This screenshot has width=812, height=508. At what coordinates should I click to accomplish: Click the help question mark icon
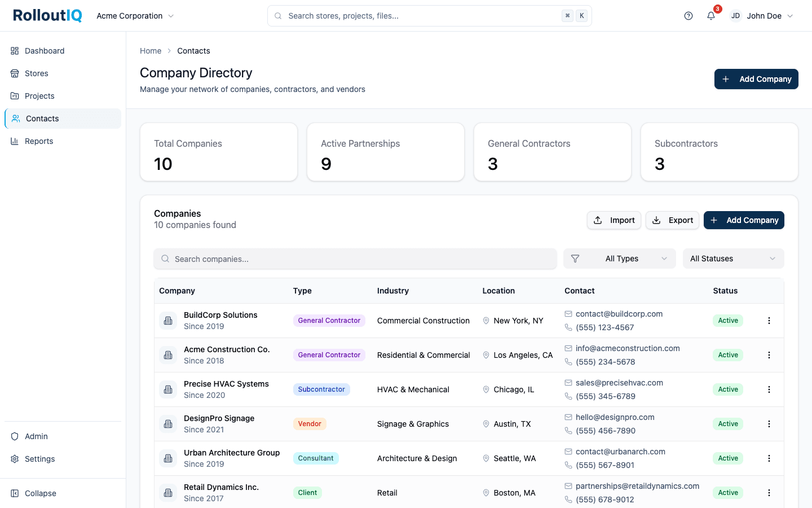(688, 16)
